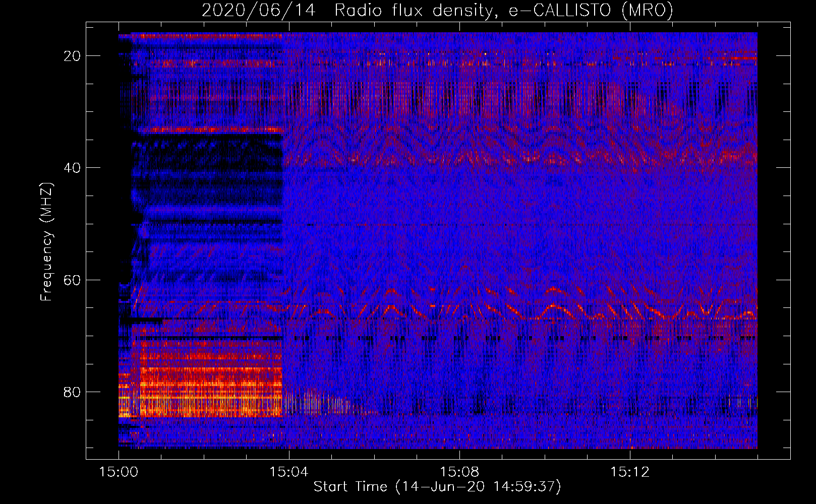
Task: Click the '40' frequency tick label
Action: tap(73, 168)
